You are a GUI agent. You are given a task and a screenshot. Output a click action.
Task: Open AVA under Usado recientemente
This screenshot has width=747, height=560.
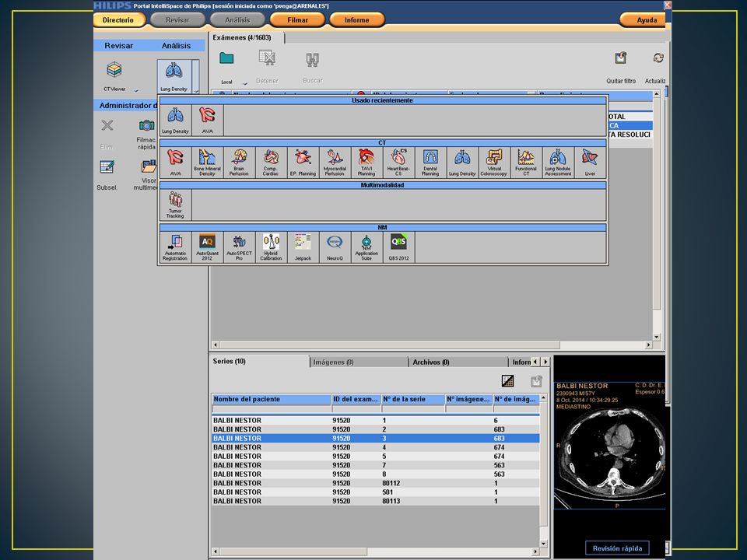pyautogui.click(x=207, y=120)
